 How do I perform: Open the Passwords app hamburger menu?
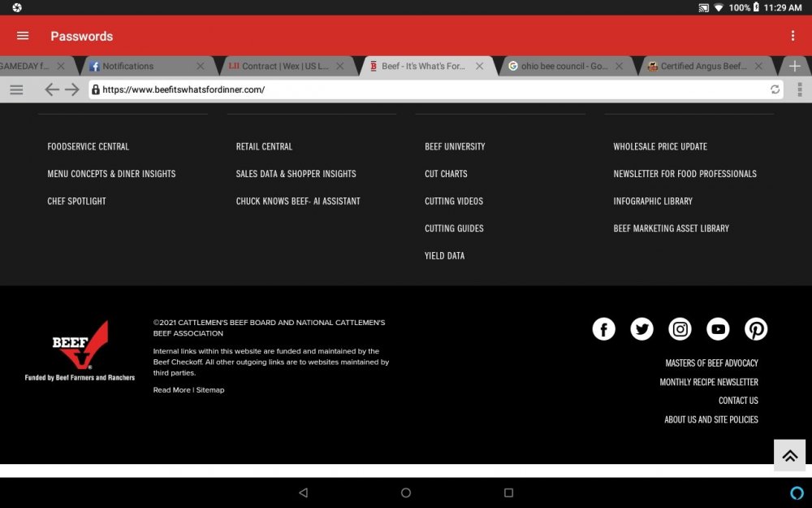(23, 36)
